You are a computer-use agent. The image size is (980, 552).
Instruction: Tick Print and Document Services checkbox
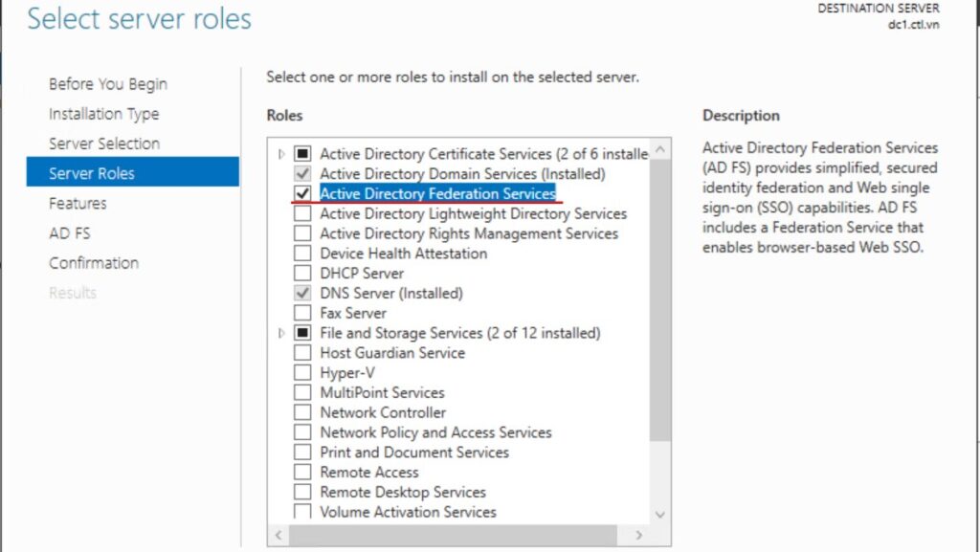point(302,453)
